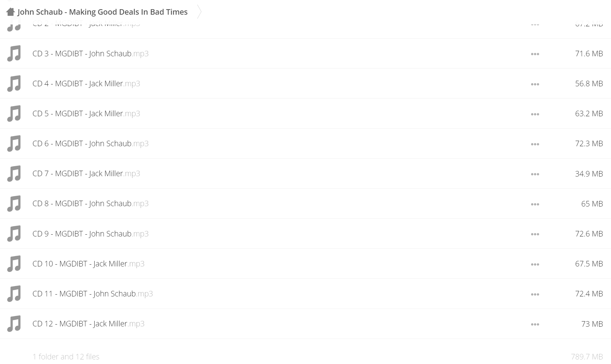Viewport: 611px width, 364px height.
Task: Click the home icon in breadcrumb
Action: [x=11, y=12]
